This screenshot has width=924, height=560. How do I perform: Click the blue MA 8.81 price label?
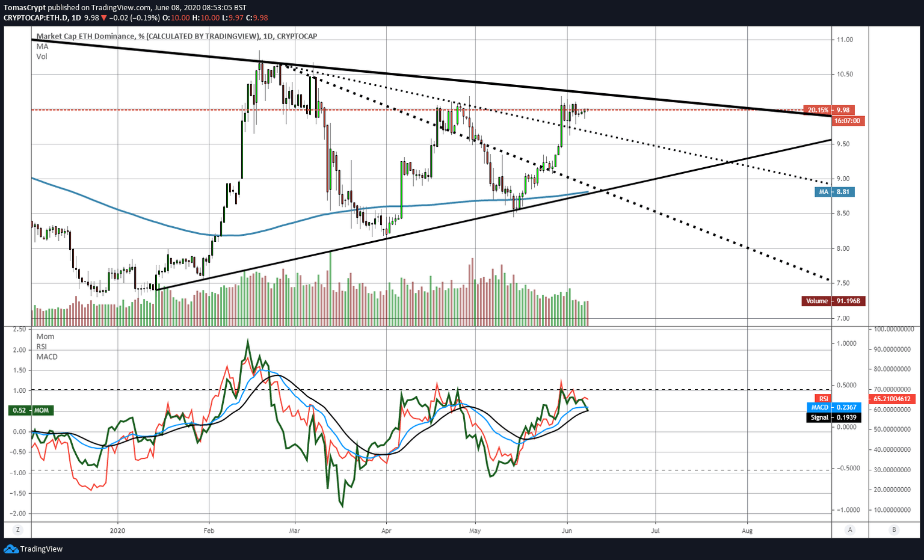click(x=835, y=192)
